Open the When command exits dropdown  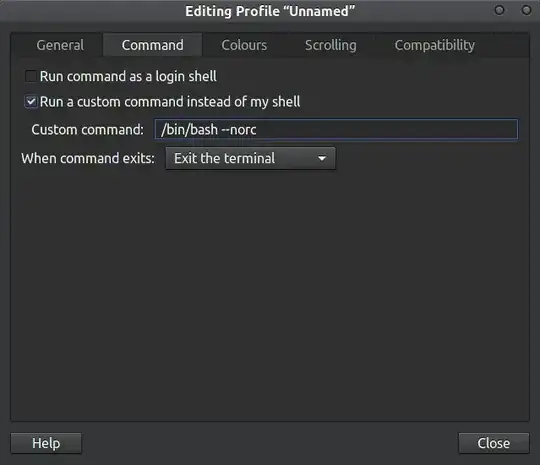point(250,158)
